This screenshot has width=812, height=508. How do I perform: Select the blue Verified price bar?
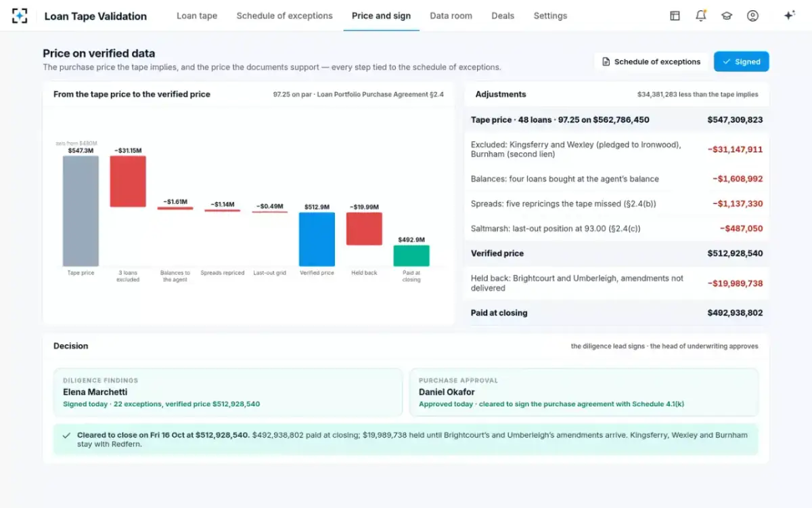pos(317,239)
